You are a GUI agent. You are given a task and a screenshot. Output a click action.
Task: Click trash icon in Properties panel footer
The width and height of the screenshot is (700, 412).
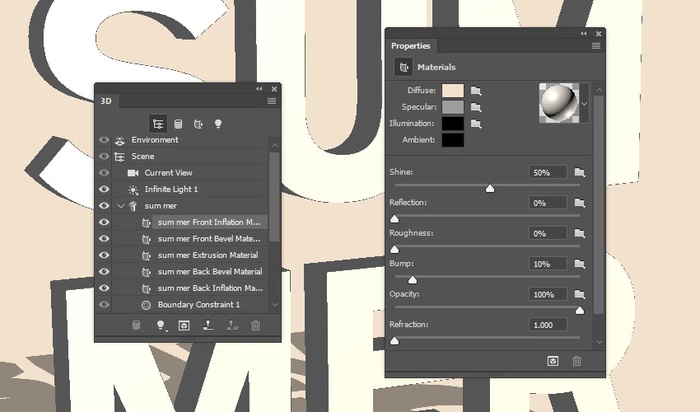pyautogui.click(x=577, y=361)
